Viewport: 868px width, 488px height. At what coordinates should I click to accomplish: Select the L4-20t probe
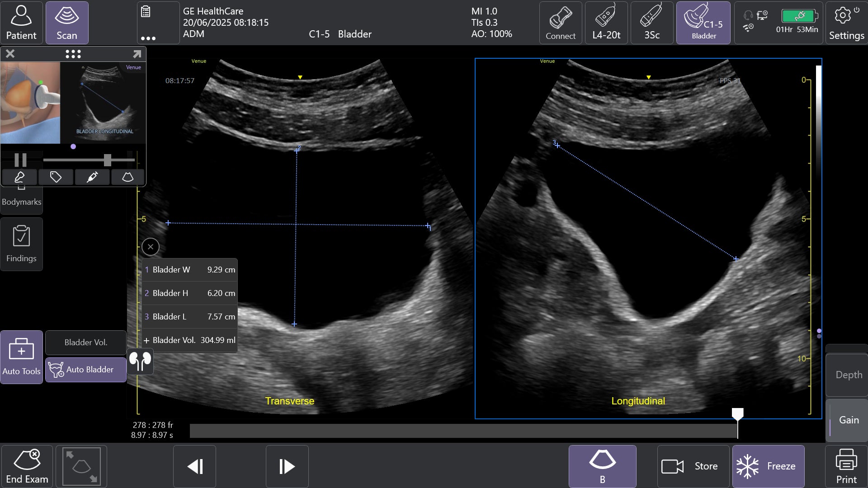[x=606, y=23]
